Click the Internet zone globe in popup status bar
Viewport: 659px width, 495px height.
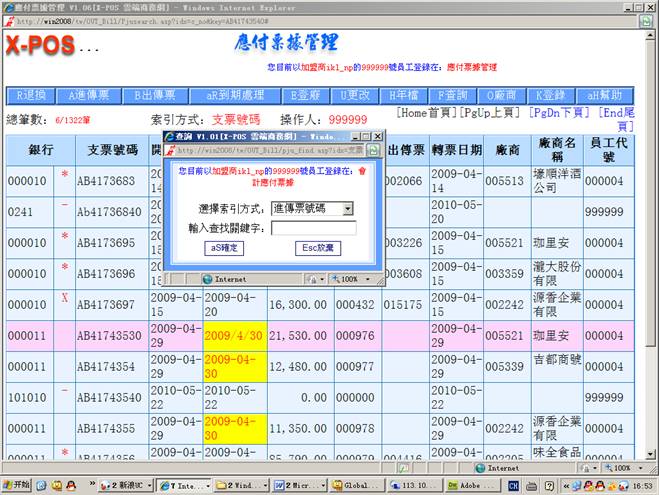pos(208,279)
